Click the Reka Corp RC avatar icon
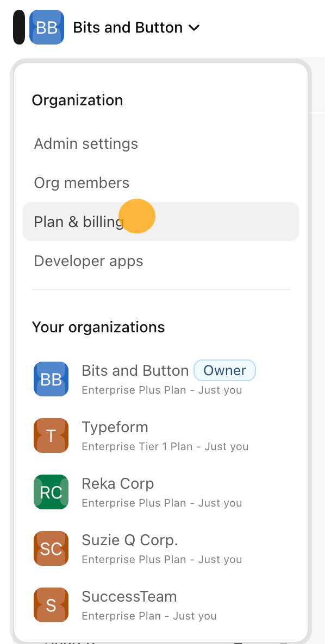 [x=51, y=491]
